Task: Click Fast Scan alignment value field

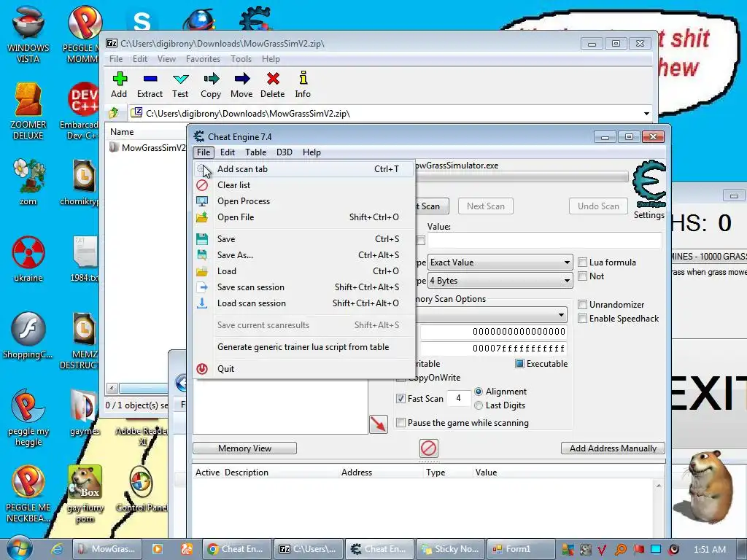Action: point(458,398)
